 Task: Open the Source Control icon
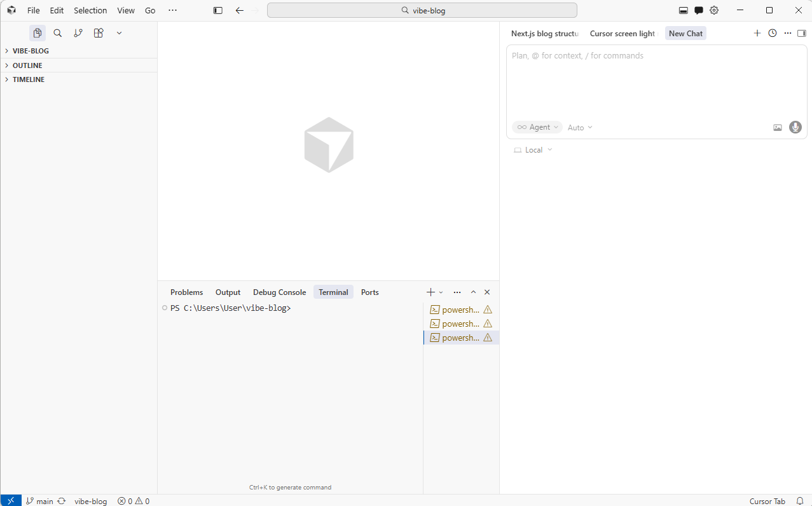tap(78, 32)
